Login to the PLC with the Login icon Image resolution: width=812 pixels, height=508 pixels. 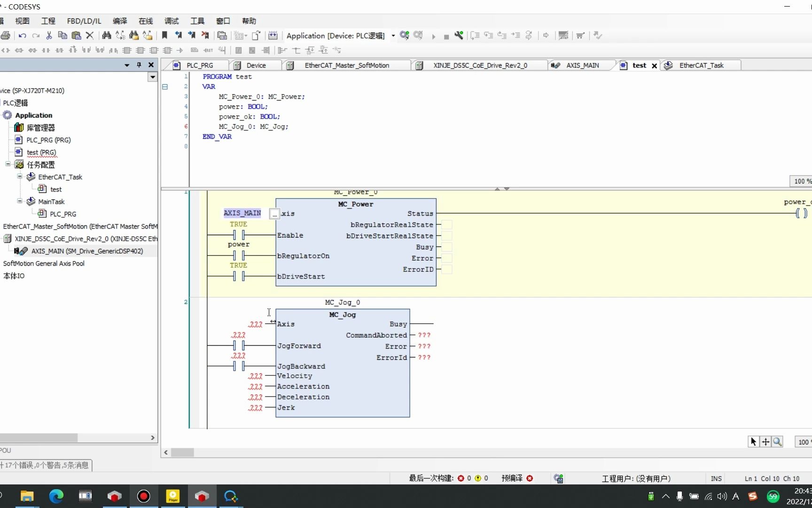point(404,35)
